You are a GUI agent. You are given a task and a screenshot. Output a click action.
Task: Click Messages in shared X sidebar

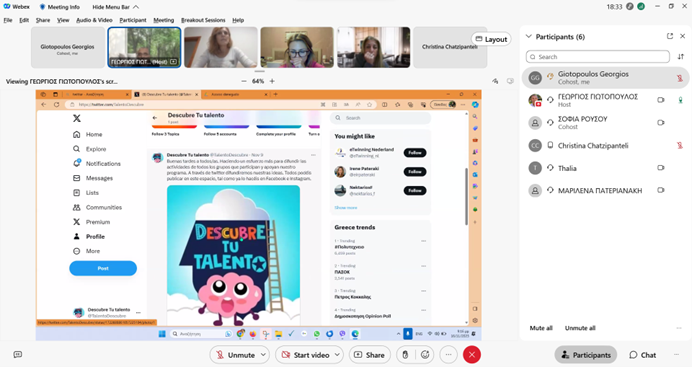[93, 178]
